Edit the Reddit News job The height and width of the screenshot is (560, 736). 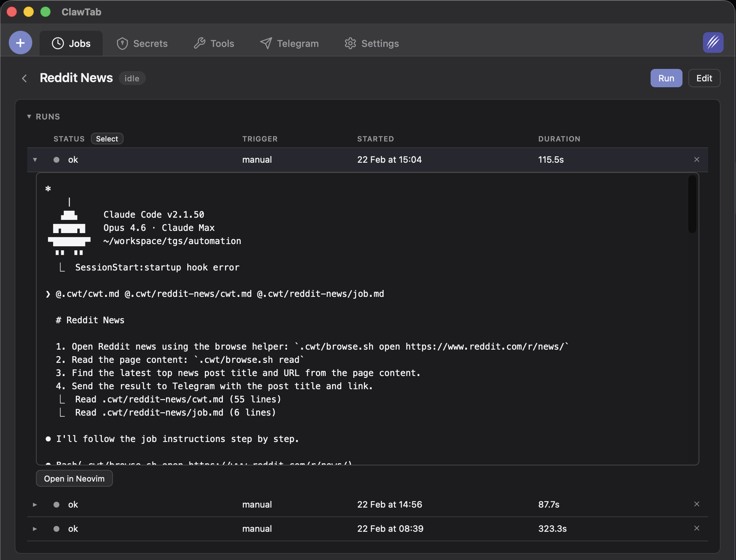click(x=704, y=78)
